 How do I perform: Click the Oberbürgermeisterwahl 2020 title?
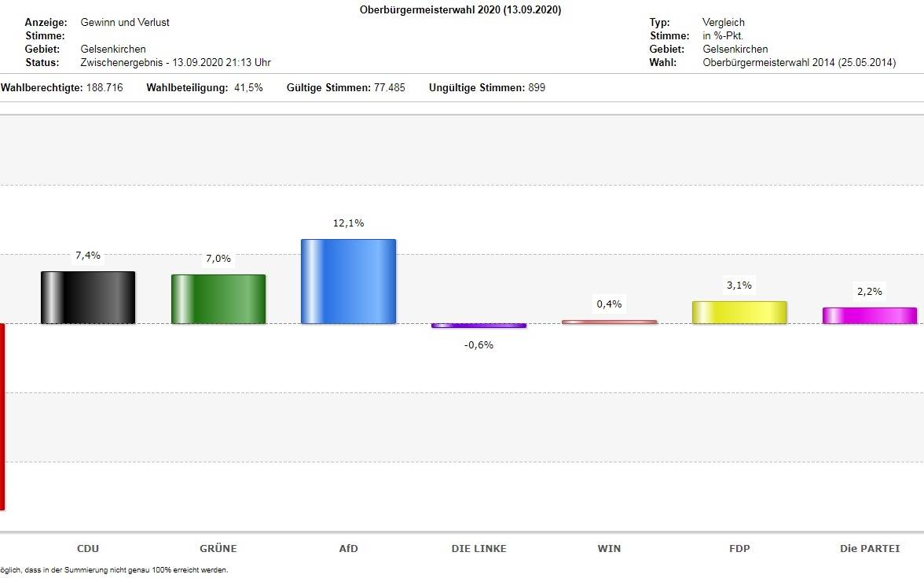(460, 9)
